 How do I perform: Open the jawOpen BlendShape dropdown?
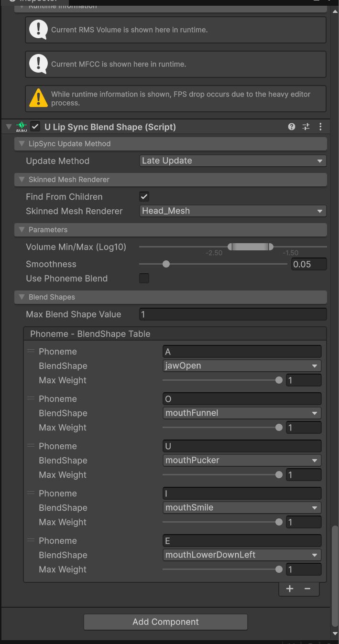[x=241, y=366]
